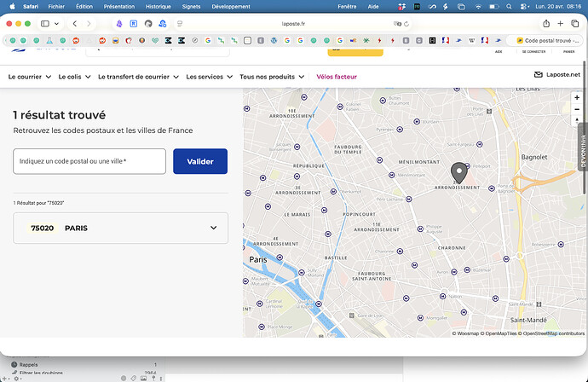Click the Père Lachaise metro marker
This screenshot has width=588, height=382.
[x=409, y=200]
